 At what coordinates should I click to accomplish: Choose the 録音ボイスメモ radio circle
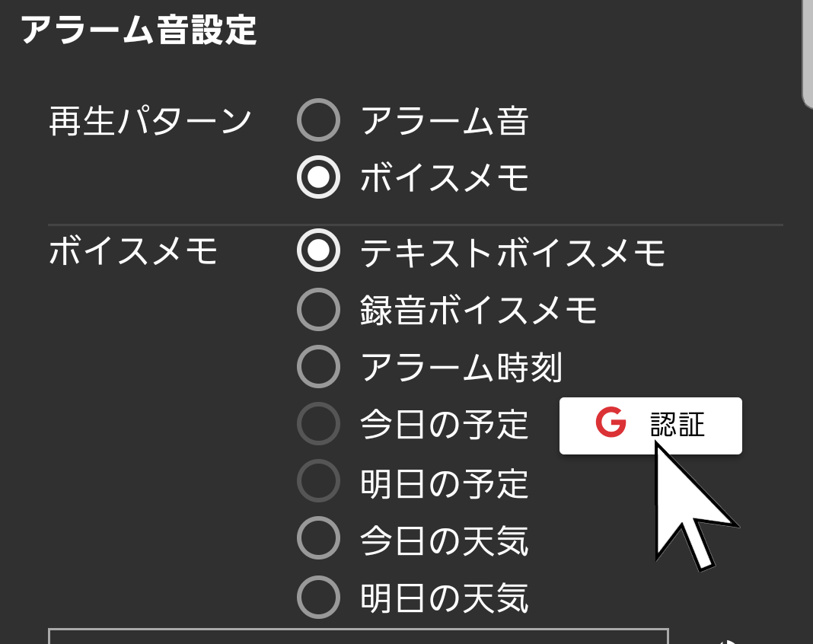click(x=317, y=309)
